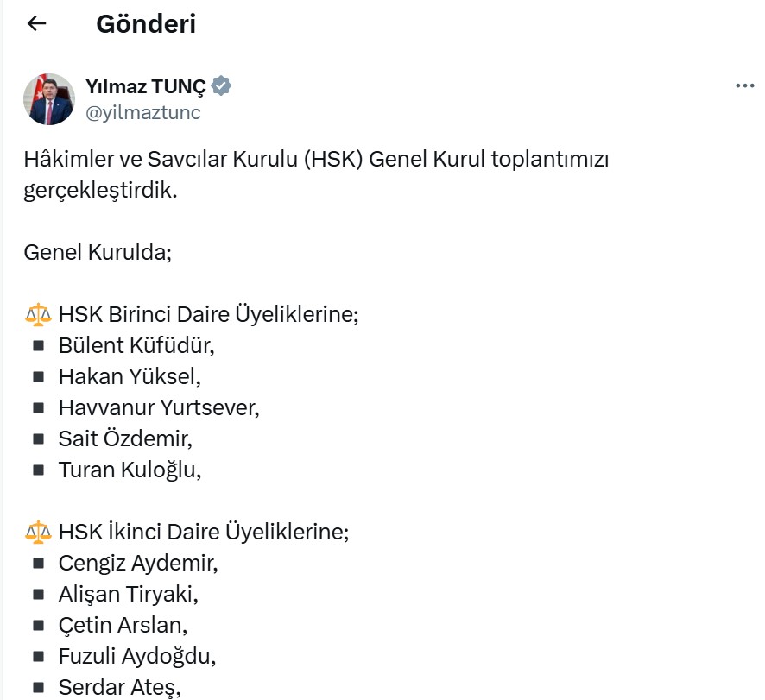This screenshot has height=700, width=765.
Task: Click the name Alişan Tiryaki
Action: tap(128, 594)
